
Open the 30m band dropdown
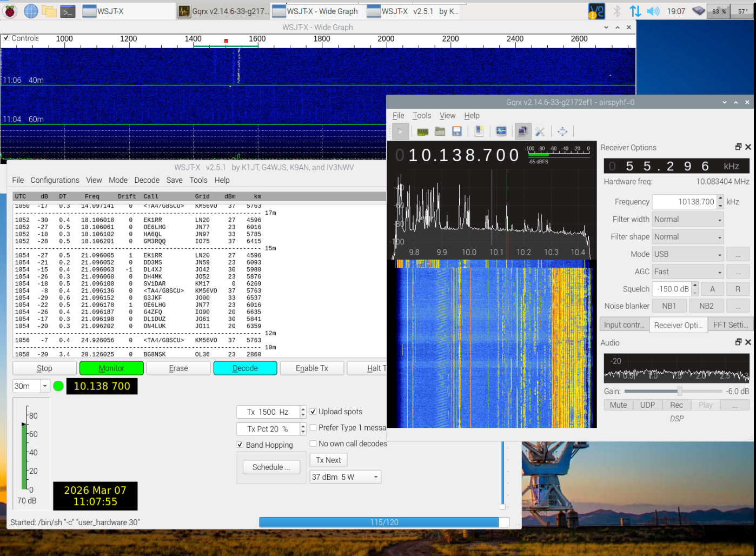(x=45, y=386)
